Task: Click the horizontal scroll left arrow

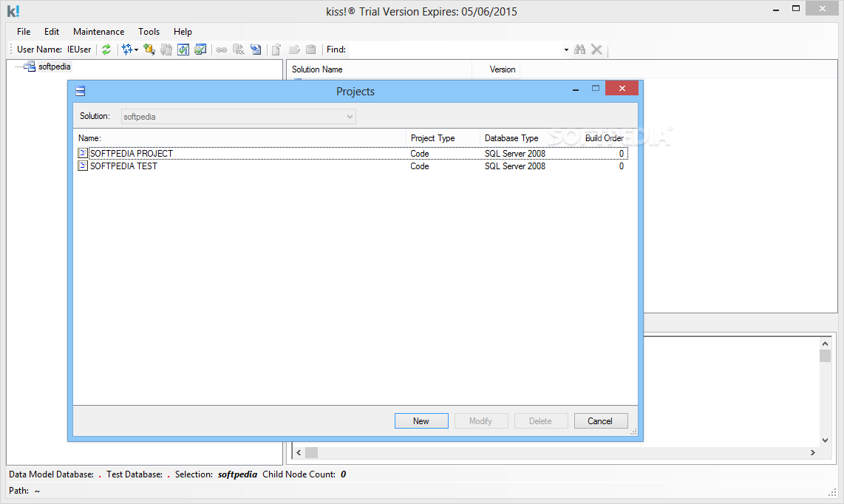Action: [x=299, y=453]
